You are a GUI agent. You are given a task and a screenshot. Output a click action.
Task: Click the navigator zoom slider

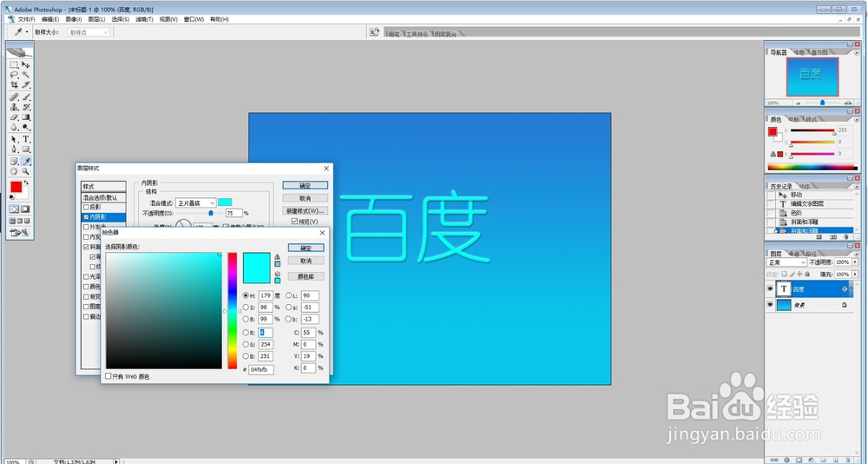pos(823,103)
